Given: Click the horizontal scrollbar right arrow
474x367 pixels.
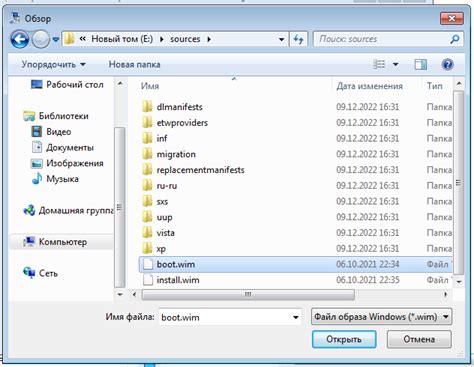Looking at the screenshot, I should point(446,294).
